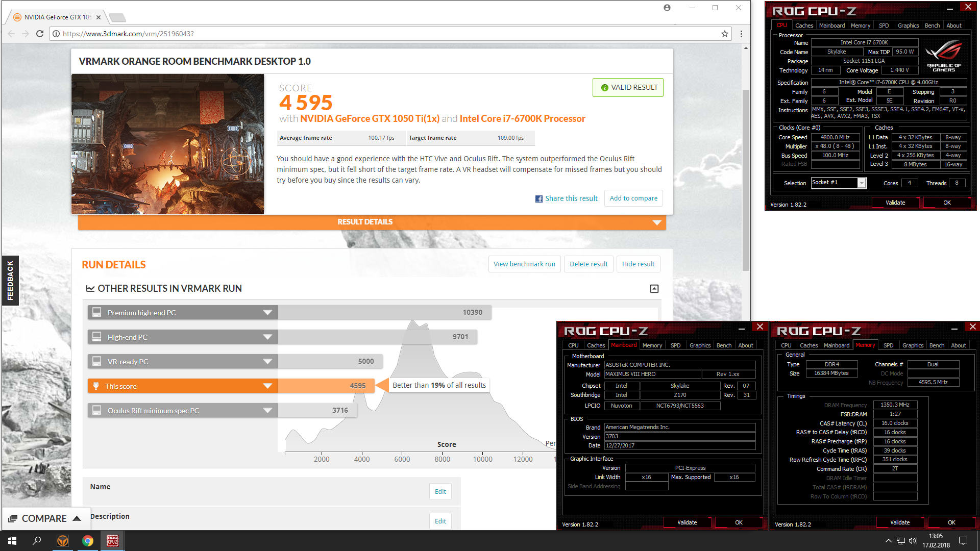Open SPD tab in top CPU-Z window

coord(884,26)
